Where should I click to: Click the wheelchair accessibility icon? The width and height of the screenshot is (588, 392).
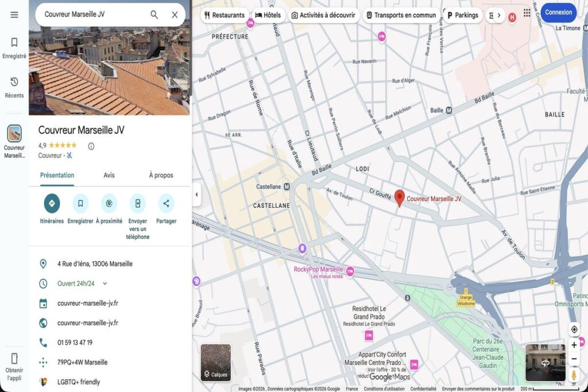point(69,155)
